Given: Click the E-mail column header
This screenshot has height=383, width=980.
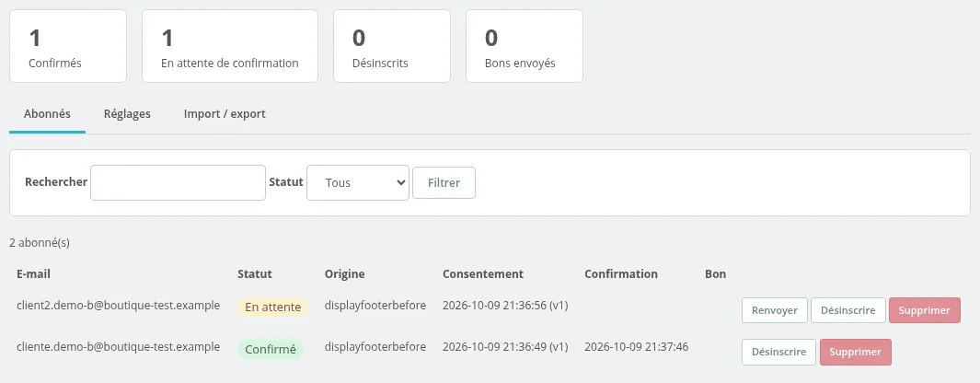Looking at the screenshot, I should [33, 274].
